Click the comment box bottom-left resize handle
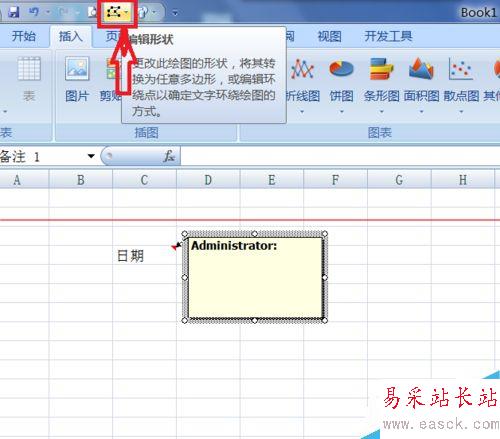Viewport: 500px width, 439px height. point(185,320)
